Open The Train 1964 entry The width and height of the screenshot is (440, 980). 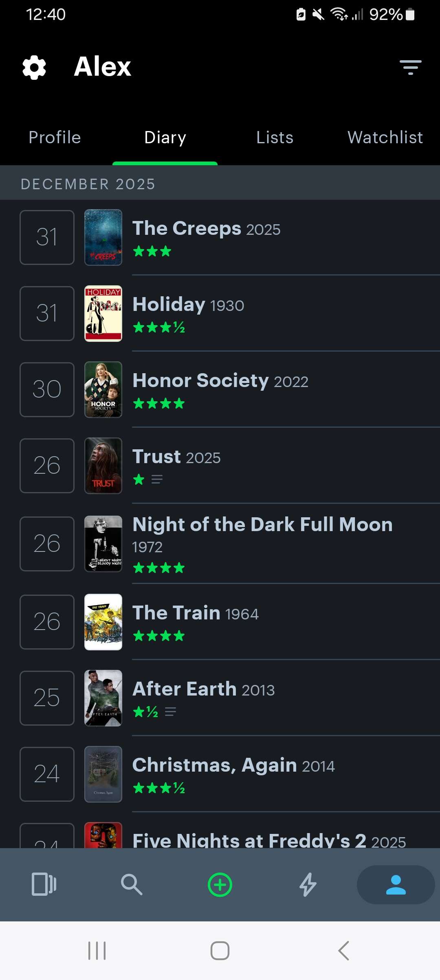[196, 613]
